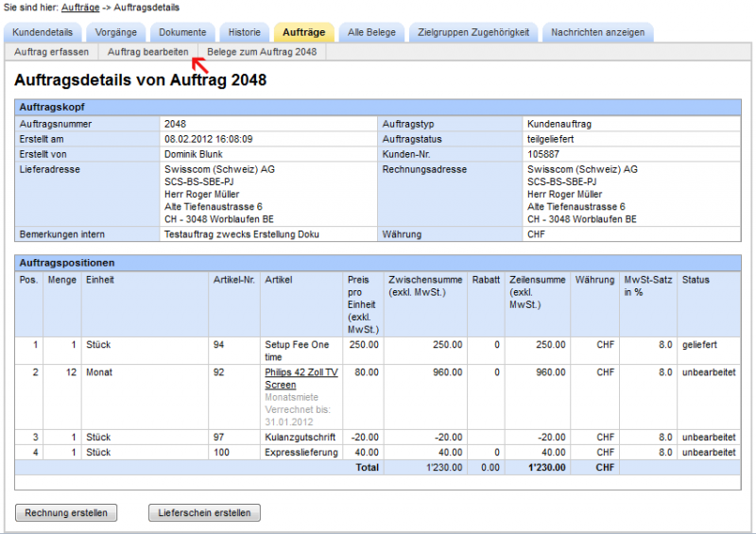756x534 pixels.
Task: Click the active Aufträge tab
Action: [x=303, y=32]
